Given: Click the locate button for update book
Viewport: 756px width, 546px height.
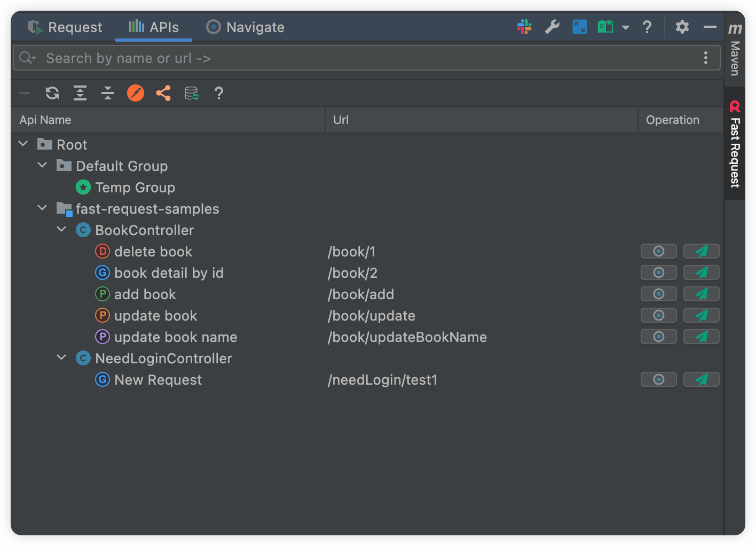Looking at the screenshot, I should (x=659, y=315).
